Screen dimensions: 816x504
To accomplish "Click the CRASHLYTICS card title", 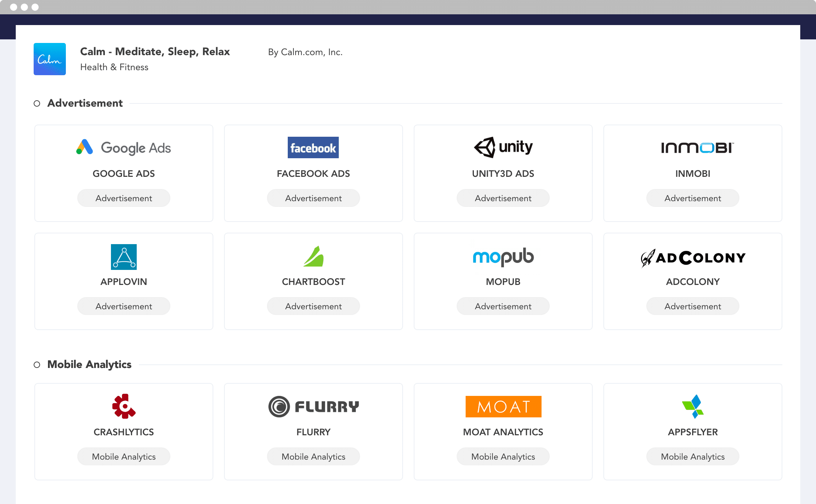I will click(124, 432).
